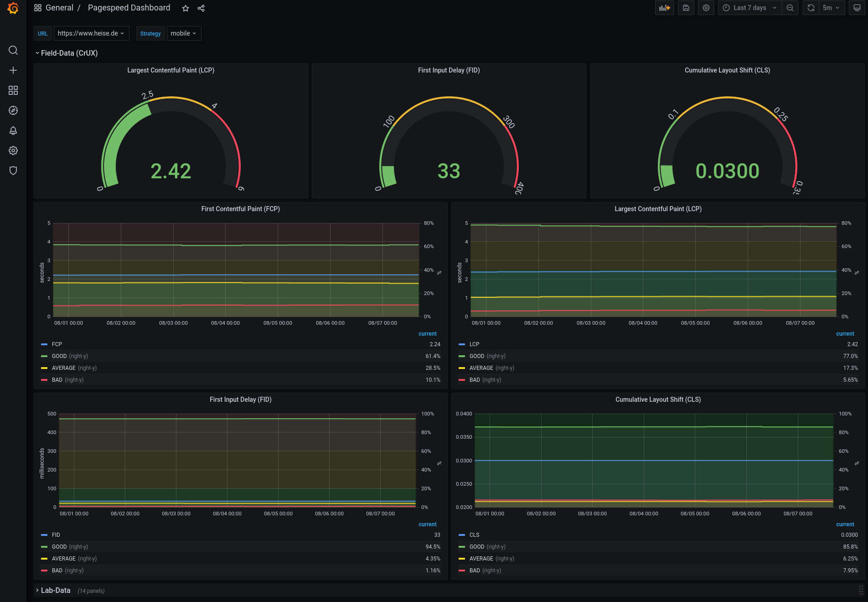Click the Pagespeed Dashboard title
Screen dimensions: 868x602
pyautogui.click(x=129, y=8)
